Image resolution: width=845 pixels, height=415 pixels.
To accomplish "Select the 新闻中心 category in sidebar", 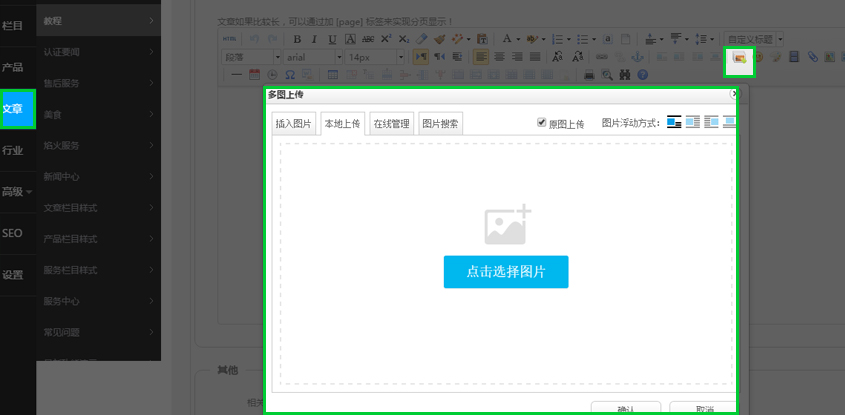I will (99, 177).
